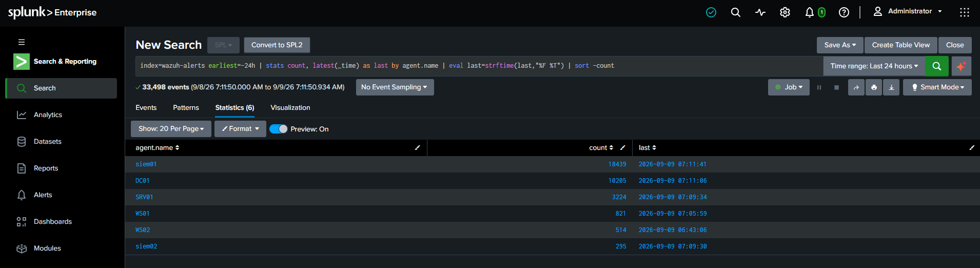Screen dimensions: 980x268
Task: Click the count value 295
Action: click(x=621, y=246)
